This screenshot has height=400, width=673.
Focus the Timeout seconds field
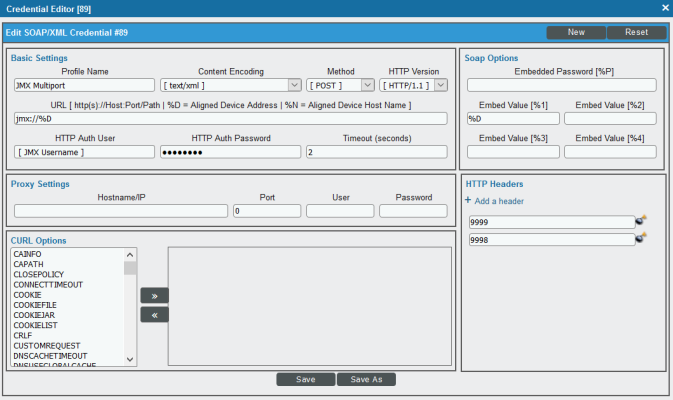click(377, 152)
